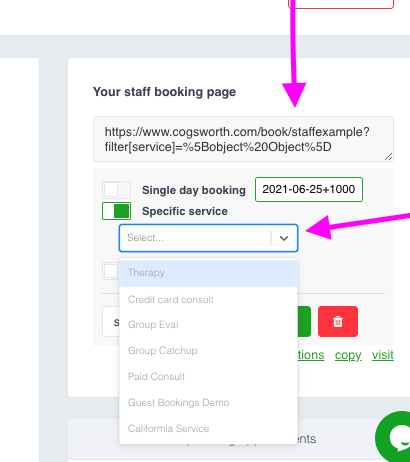Click the green button beside the trash

coord(304,321)
